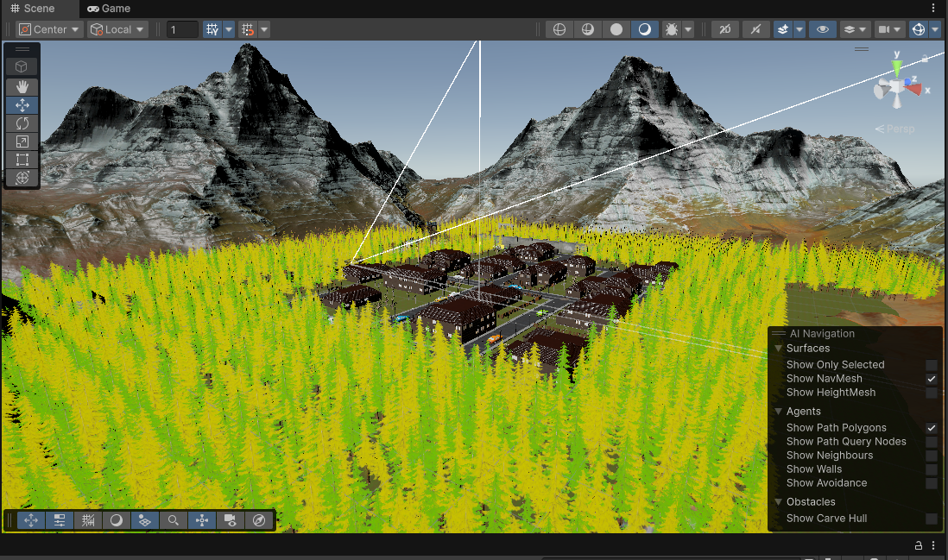Toggle scene effects (fx) button
The image size is (948, 560).
[x=783, y=29]
